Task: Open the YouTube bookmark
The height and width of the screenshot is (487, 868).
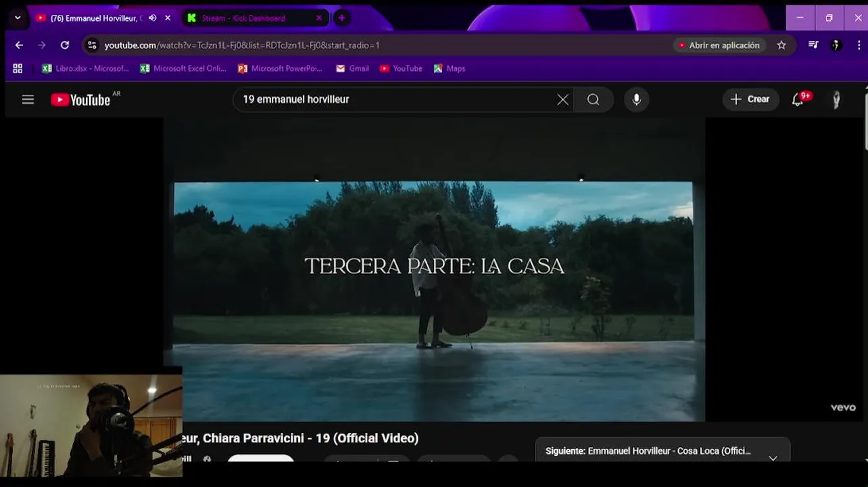Action: coord(401,68)
